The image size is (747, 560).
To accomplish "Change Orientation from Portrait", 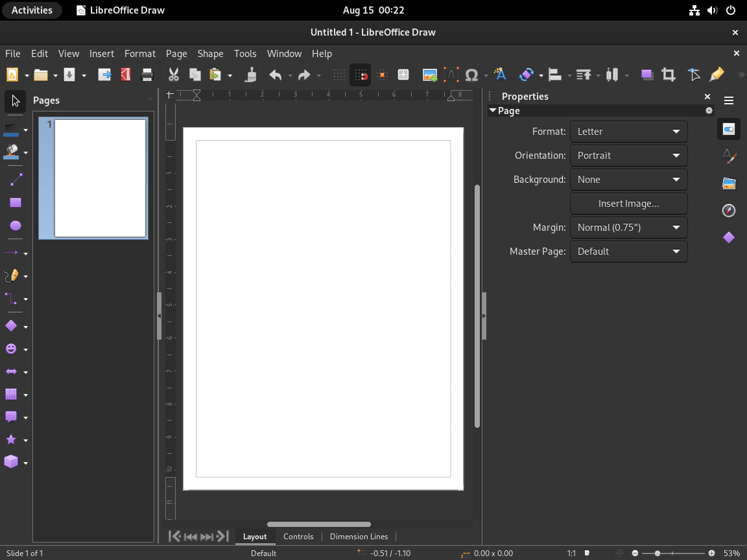I will 628,156.
